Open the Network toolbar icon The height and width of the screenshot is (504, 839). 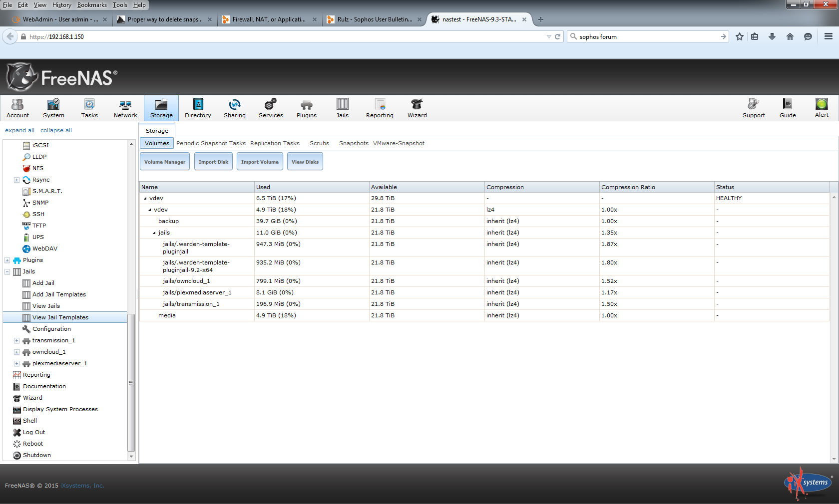[x=125, y=108]
